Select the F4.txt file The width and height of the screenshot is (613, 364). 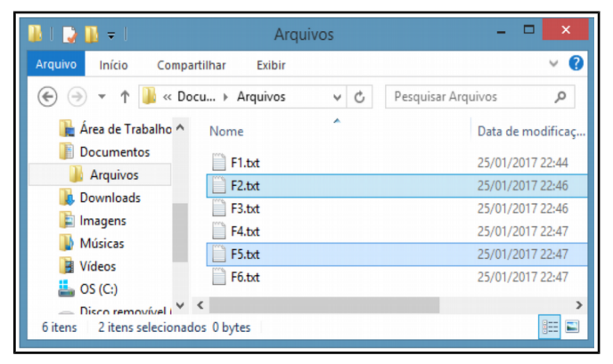click(x=396, y=231)
